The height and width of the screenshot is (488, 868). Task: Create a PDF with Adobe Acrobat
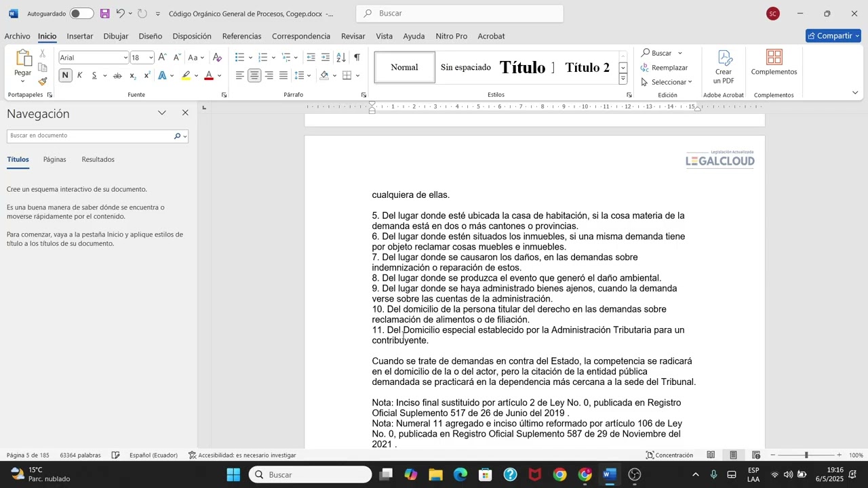724,66
